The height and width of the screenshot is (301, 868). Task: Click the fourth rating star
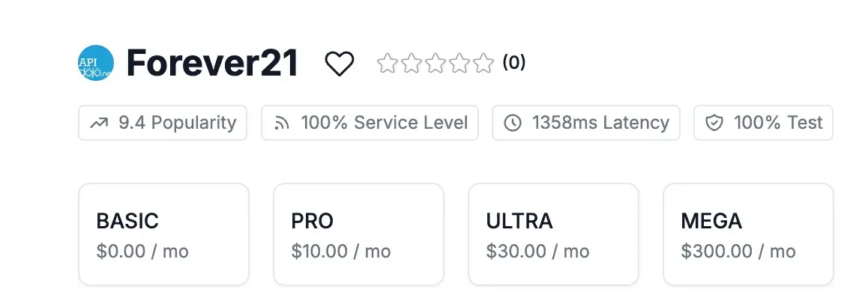[x=459, y=63]
